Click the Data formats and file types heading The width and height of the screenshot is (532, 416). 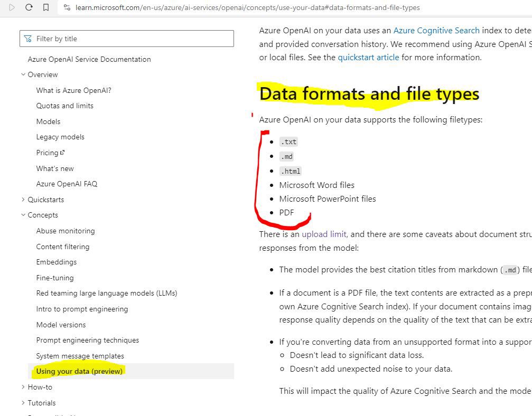pyautogui.click(x=369, y=94)
